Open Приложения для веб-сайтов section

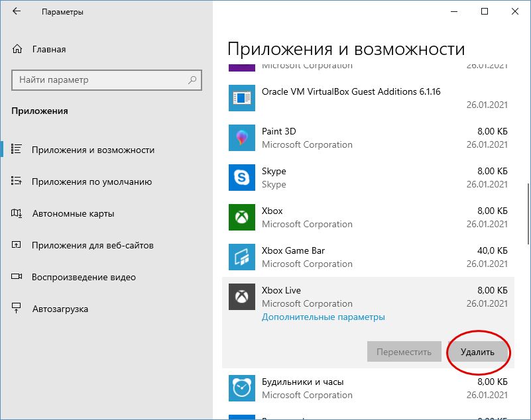coord(92,245)
